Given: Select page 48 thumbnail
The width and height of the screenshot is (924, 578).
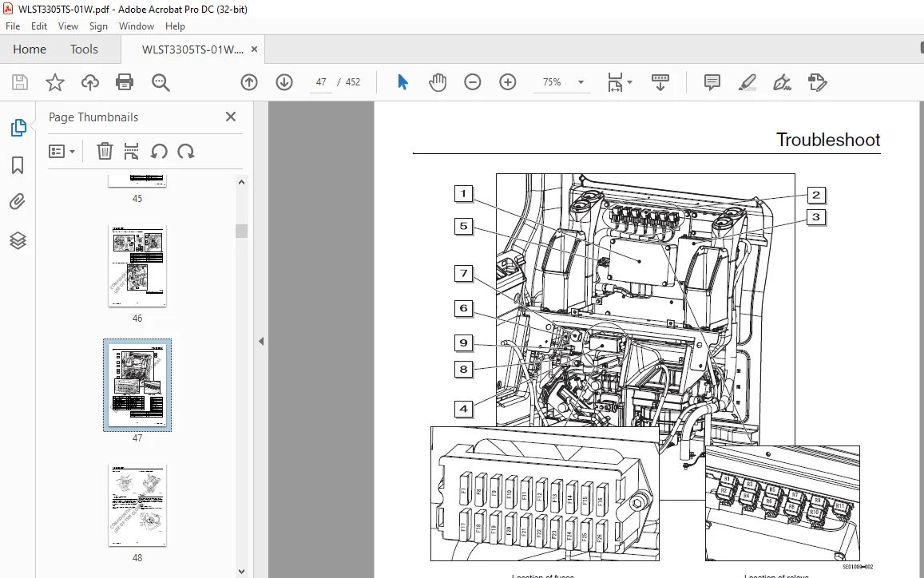Looking at the screenshot, I should (x=137, y=505).
